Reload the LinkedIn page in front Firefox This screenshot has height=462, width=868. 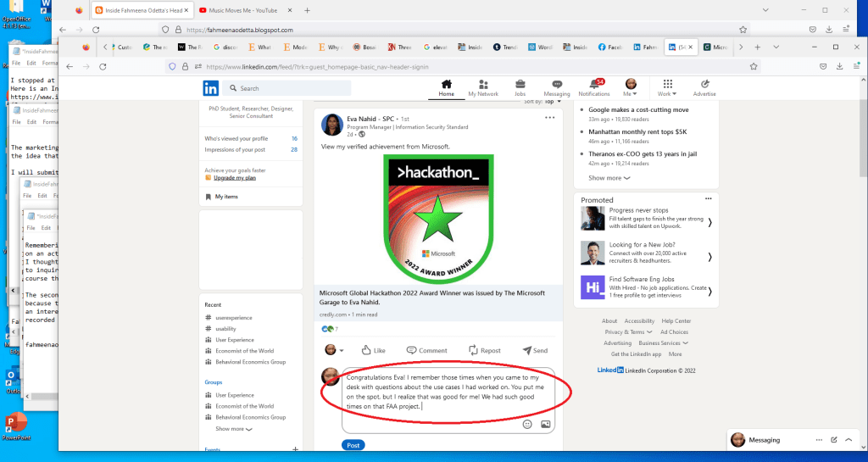pos(103,66)
